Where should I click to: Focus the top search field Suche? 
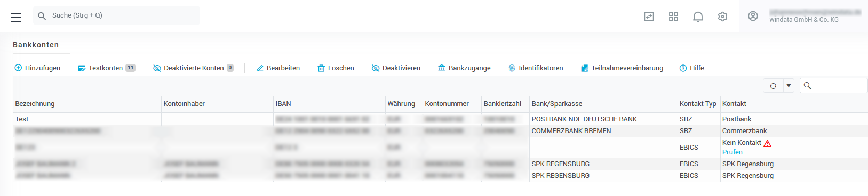(116, 15)
